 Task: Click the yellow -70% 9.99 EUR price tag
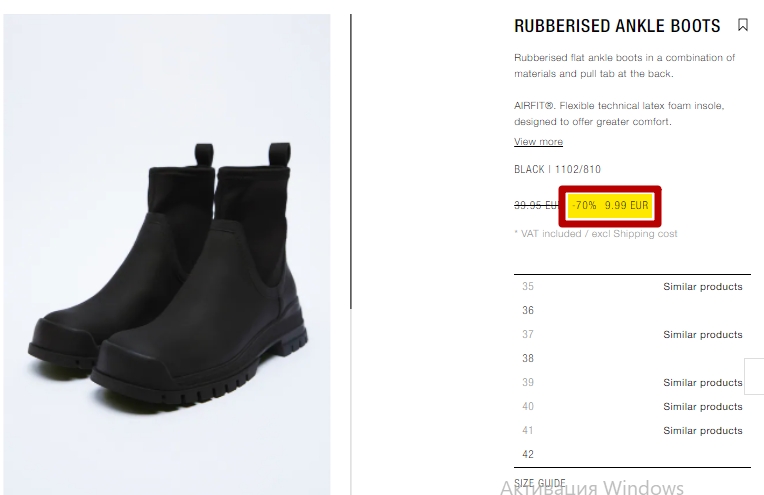tap(610, 206)
